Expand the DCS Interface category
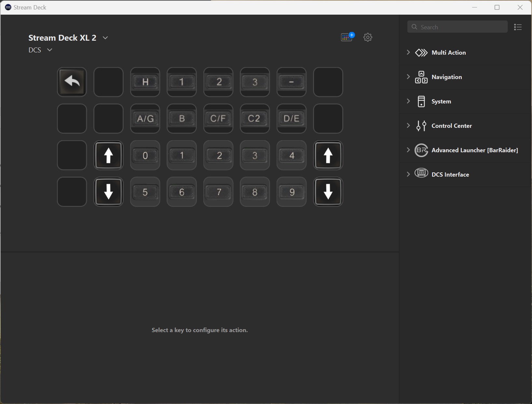 coord(450,175)
